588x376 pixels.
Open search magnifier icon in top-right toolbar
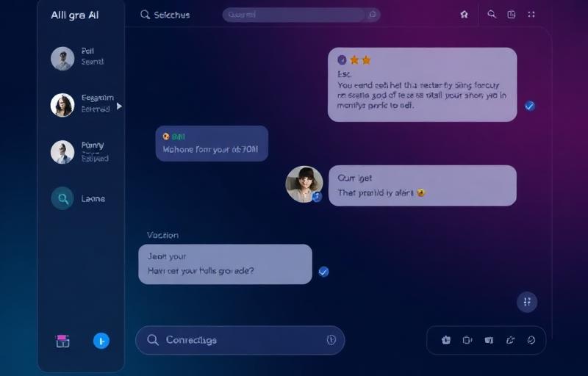pos(492,14)
